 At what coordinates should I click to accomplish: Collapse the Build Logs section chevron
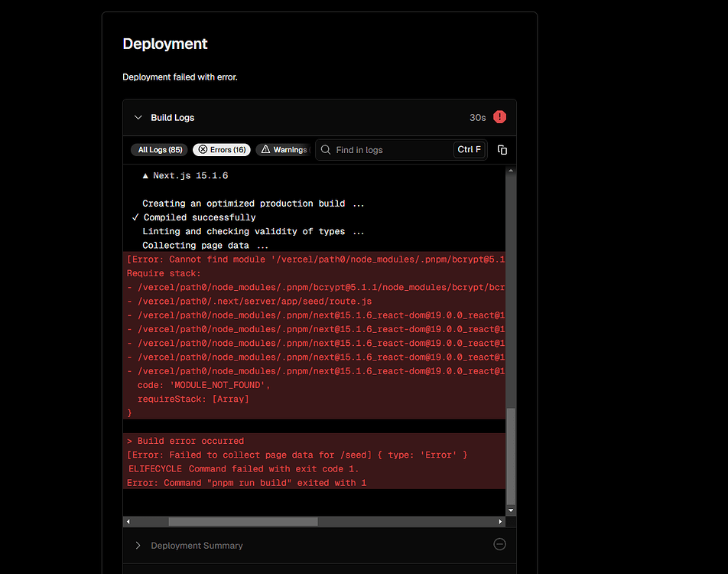click(x=138, y=117)
